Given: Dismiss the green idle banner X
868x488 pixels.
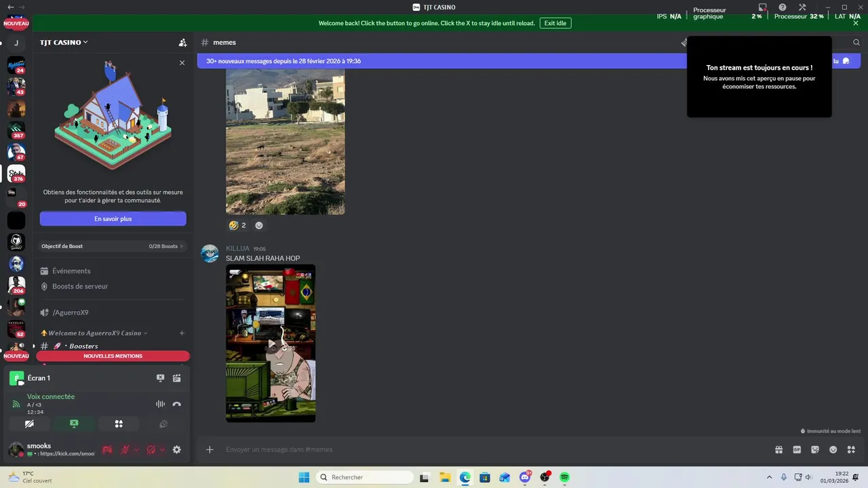Looking at the screenshot, I should click(856, 23).
